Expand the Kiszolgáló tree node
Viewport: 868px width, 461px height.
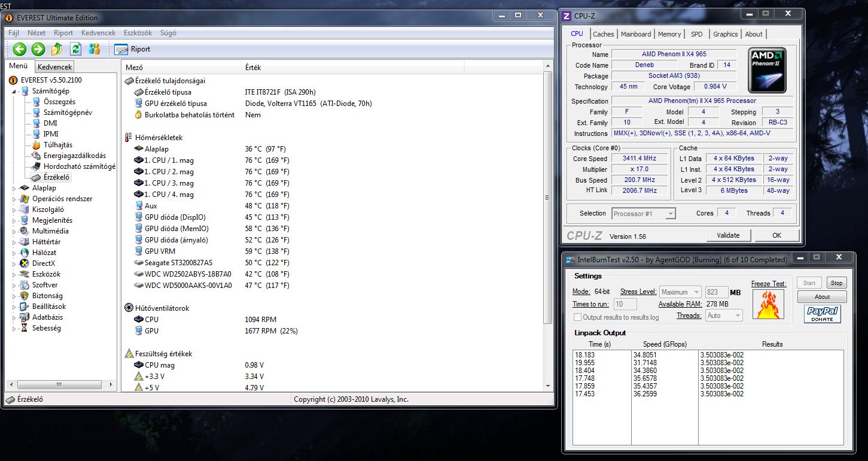tap(15, 210)
